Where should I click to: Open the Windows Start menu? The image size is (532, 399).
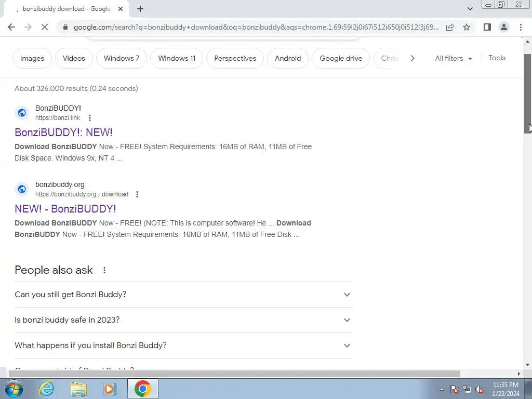click(14, 389)
